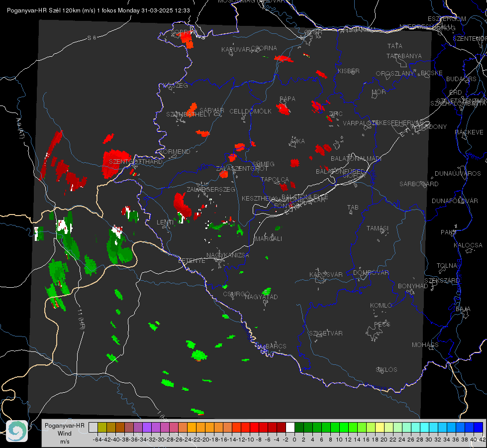Click the AJKA label
Image resolution: width=487 pixels, height=448 pixels.
point(297,141)
